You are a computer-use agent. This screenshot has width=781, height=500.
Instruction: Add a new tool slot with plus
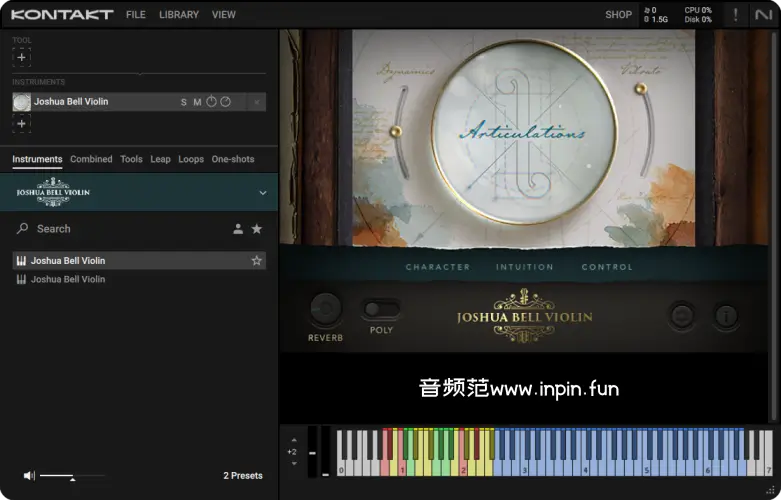21,57
